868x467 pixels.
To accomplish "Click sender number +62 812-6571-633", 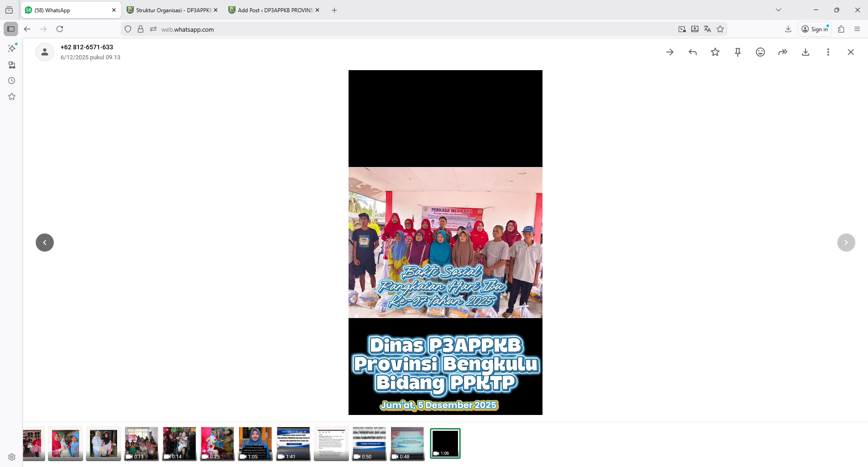I will (x=87, y=47).
